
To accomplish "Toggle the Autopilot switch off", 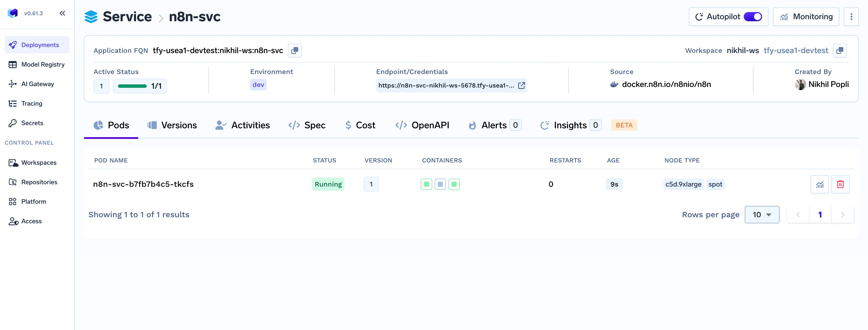I will pyautogui.click(x=753, y=17).
